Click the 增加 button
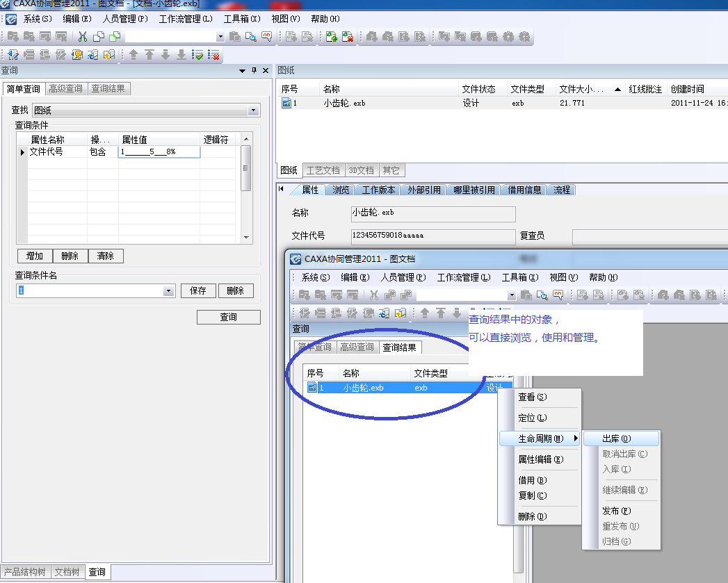This screenshot has height=583, width=728. click(35, 256)
